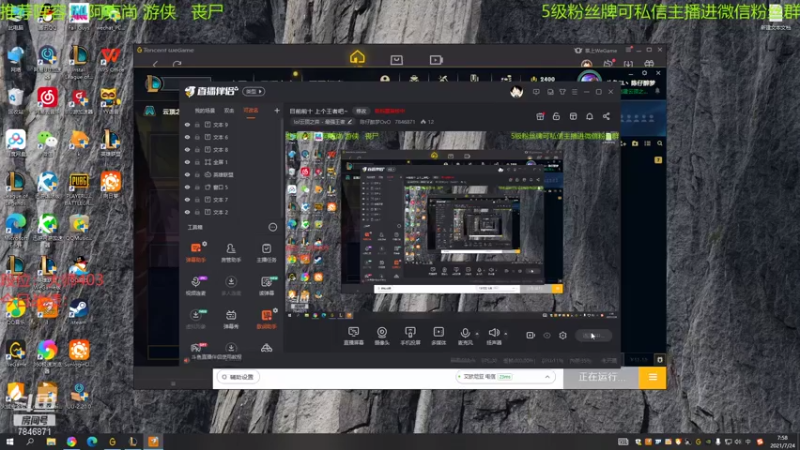
Task: Open the 弹幕助手 tool in toolbox
Action: click(x=195, y=252)
